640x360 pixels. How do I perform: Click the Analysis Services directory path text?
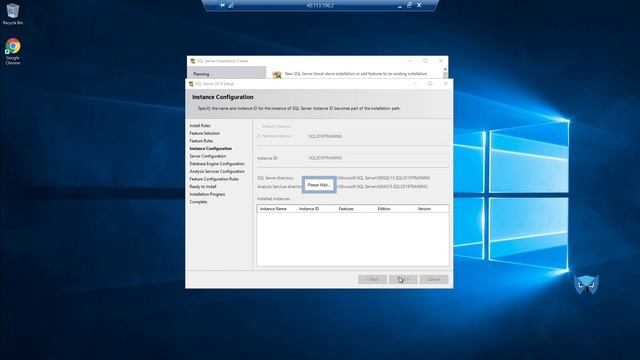382,187
